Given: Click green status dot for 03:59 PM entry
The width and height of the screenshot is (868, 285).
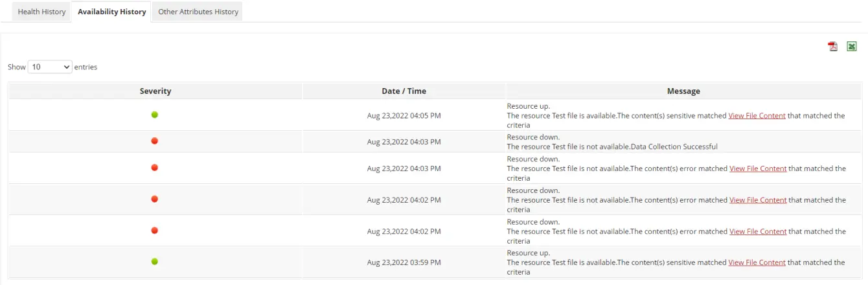Looking at the screenshot, I should click(155, 262).
